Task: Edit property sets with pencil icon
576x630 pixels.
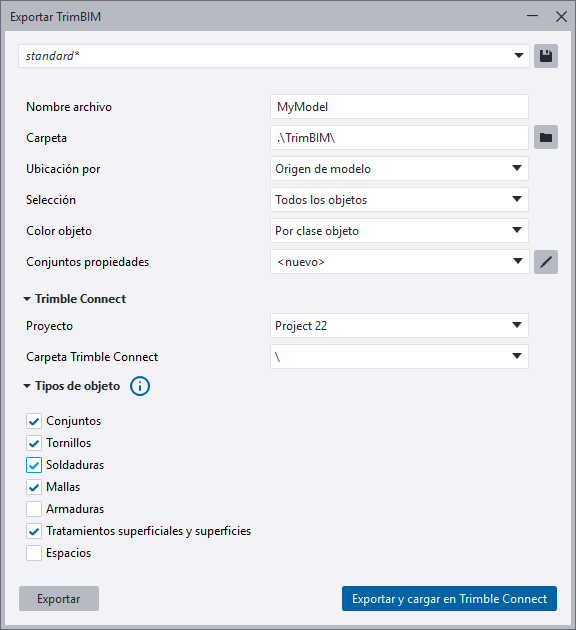Action: [545, 262]
